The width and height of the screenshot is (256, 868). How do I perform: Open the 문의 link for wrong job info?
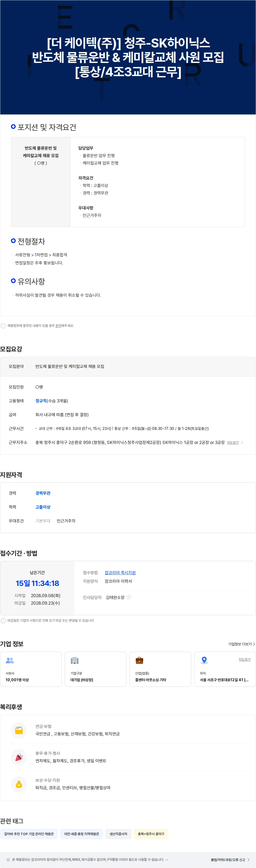point(58,326)
